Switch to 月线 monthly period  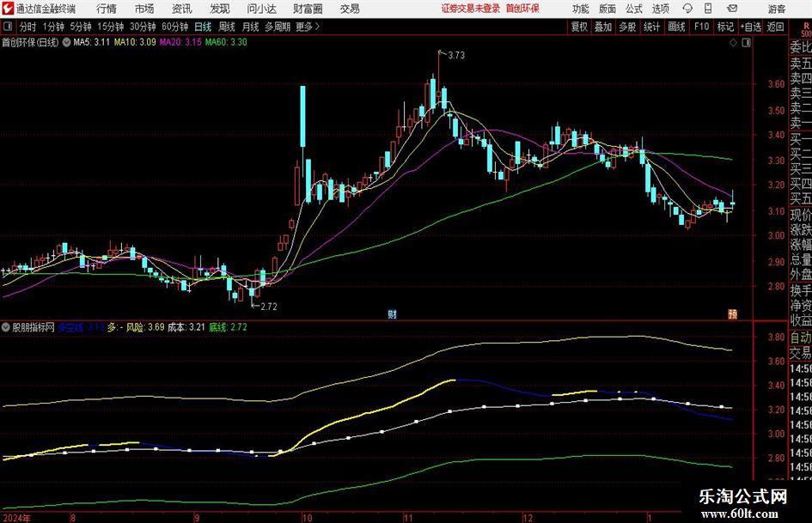pos(250,27)
